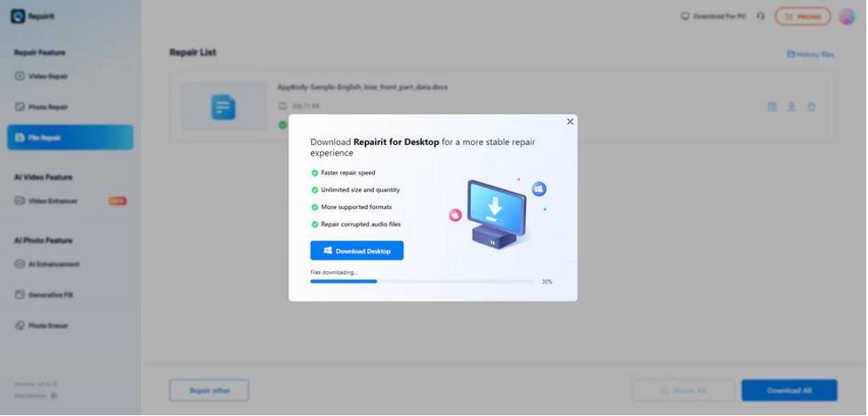This screenshot has height=416, width=868.
Task: Click the file download progress bar
Action: click(421, 281)
